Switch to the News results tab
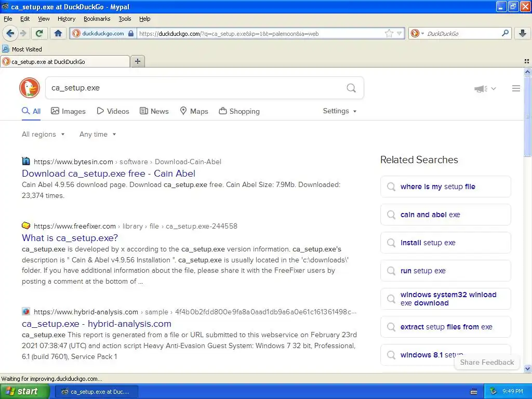 click(154, 111)
